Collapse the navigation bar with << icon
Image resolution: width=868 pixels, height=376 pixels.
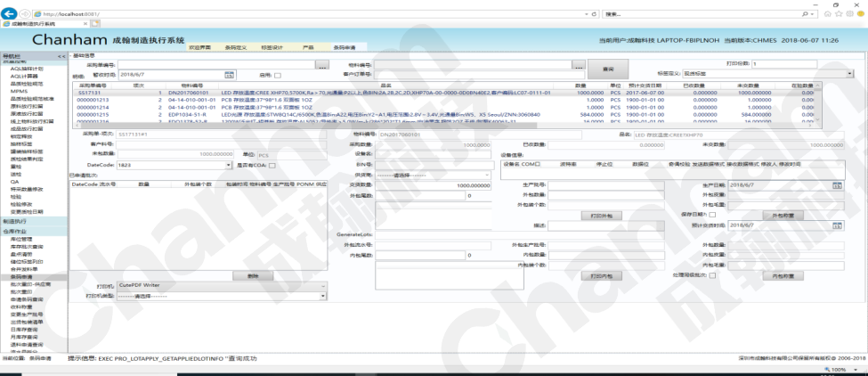coord(61,56)
